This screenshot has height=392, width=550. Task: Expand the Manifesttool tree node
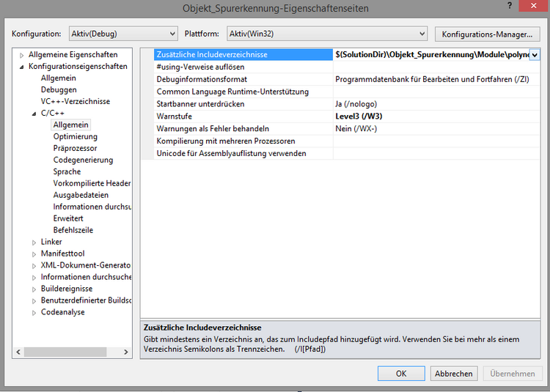(x=34, y=254)
